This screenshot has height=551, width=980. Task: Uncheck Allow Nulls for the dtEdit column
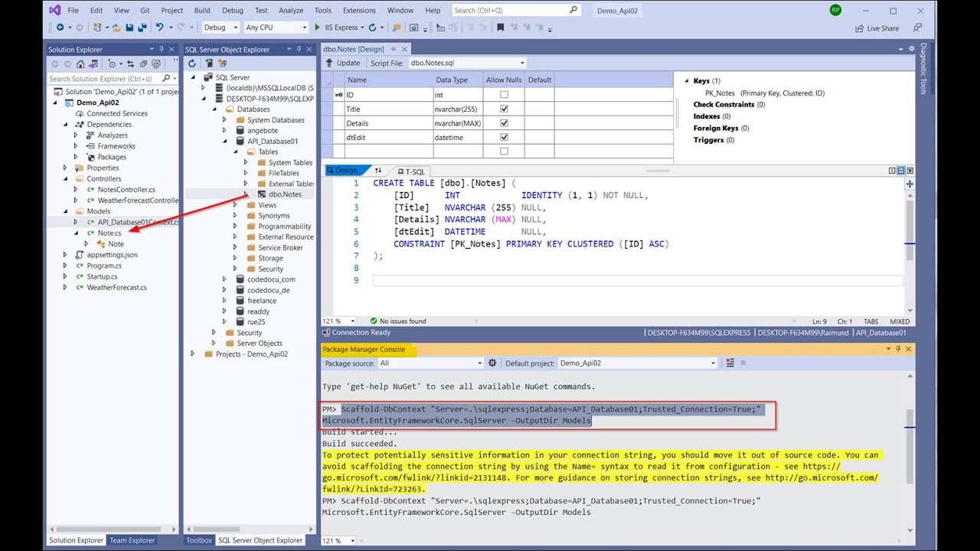(504, 138)
